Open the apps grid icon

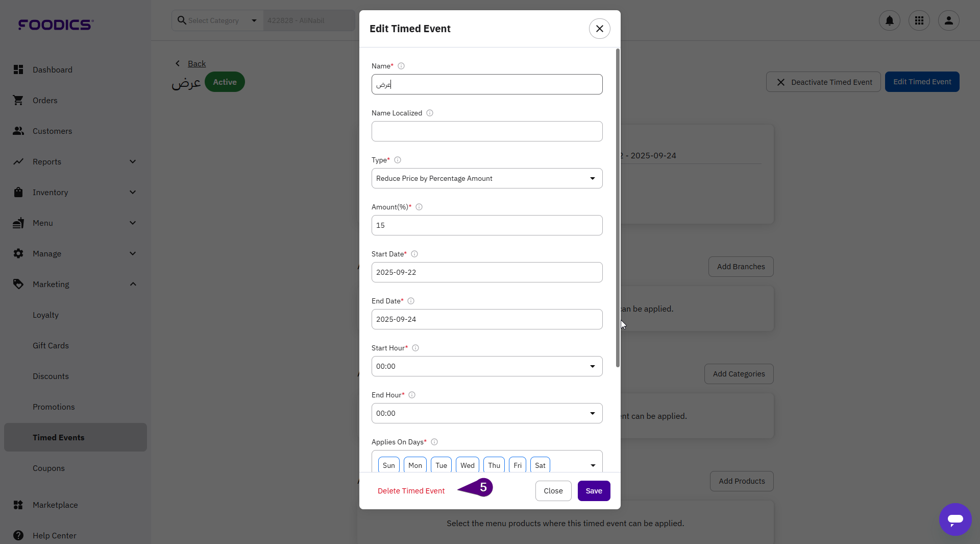coord(919,20)
